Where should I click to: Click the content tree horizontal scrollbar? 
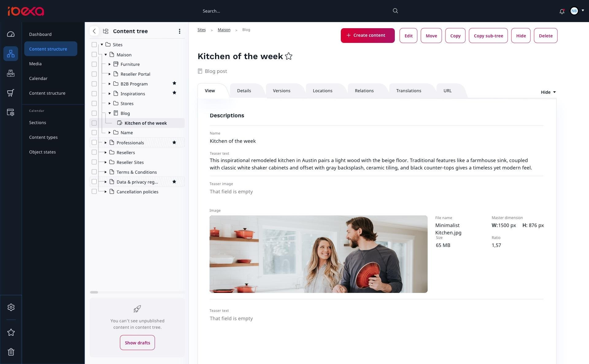(x=94, y=292)
